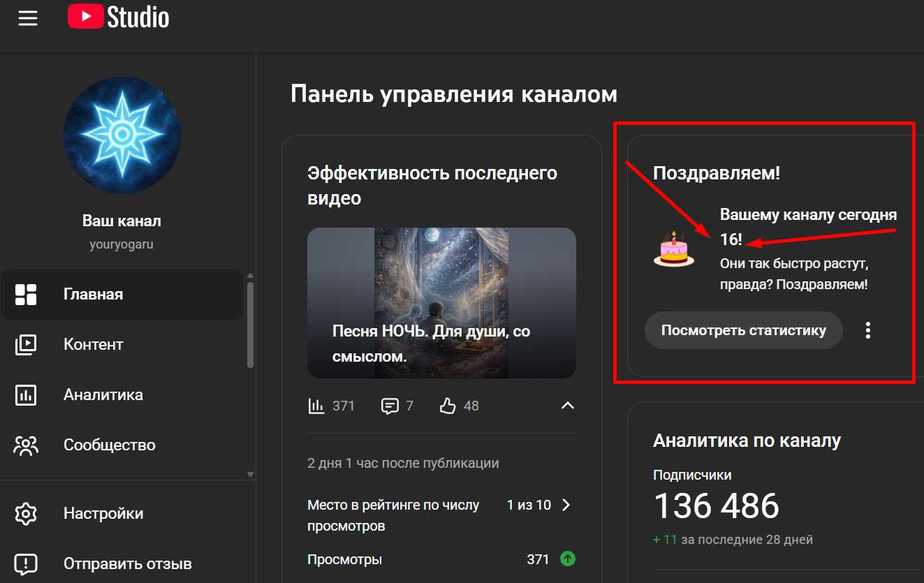Click the Посмотреть статистику button
The image size is (924, 583).
point(743,330)
